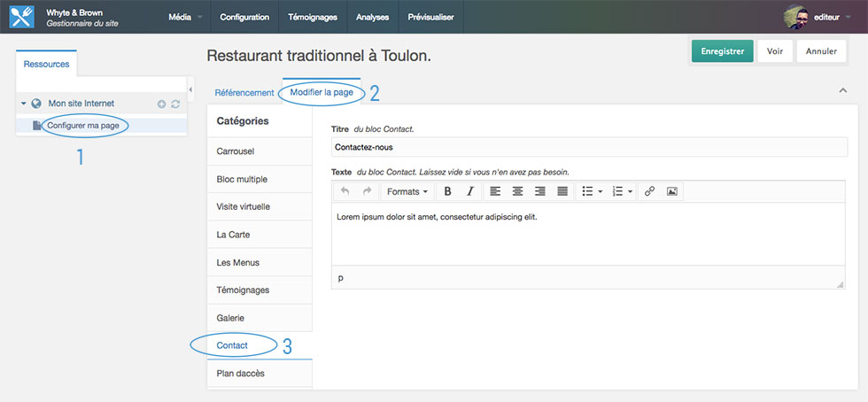Collapse the Mon site Internet tree node
868x402 pixels.
click(x=23, y=104)
